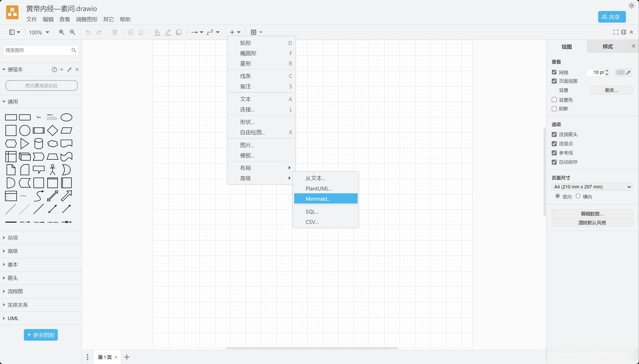The height and width of the screenshot is (364, 639).
Task: Enable the 阴影 checkbox
Action: click(x=554, y=109)
